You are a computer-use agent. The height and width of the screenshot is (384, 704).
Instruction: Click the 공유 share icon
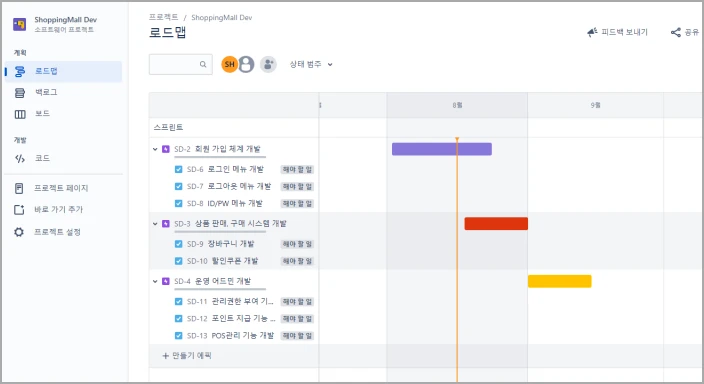click(676, 32)
